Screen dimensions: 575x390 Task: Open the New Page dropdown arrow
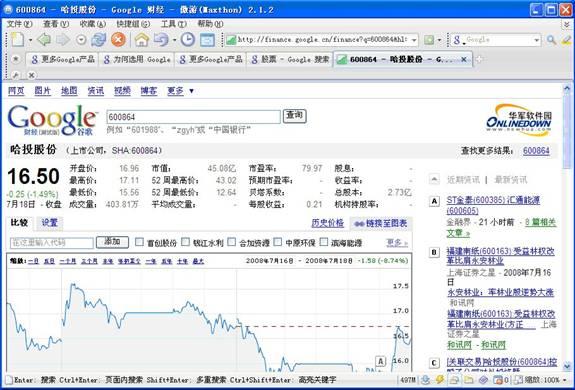(30, 40)
